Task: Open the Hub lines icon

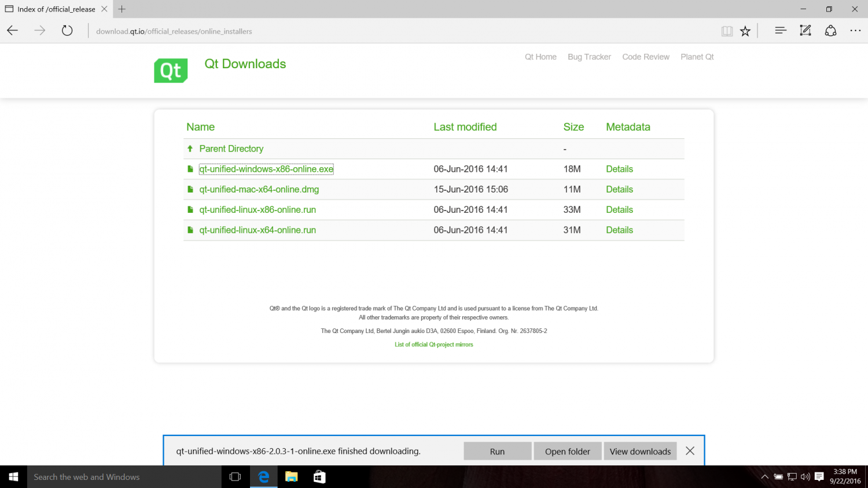Action: click(x=780, y=31)
